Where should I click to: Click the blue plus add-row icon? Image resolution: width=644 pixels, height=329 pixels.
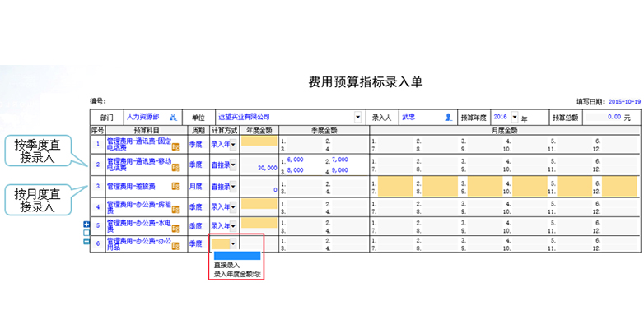88,225
